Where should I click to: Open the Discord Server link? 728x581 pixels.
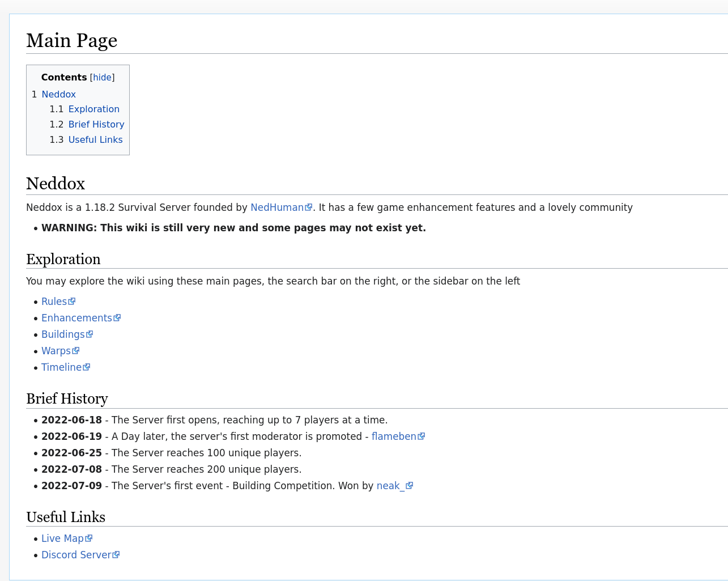[x=76, y=555]
